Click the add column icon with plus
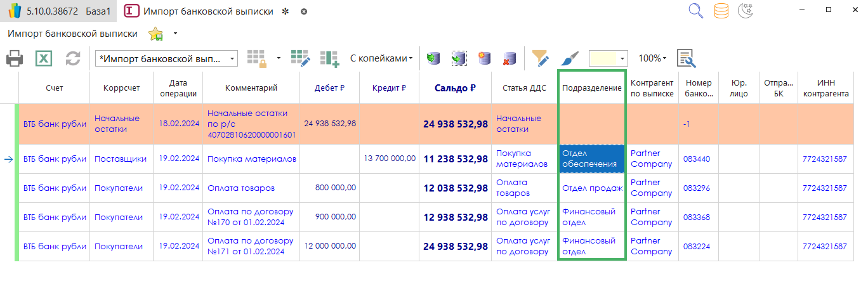The height and width of the screenshot is (286, 868). [329, 58]
